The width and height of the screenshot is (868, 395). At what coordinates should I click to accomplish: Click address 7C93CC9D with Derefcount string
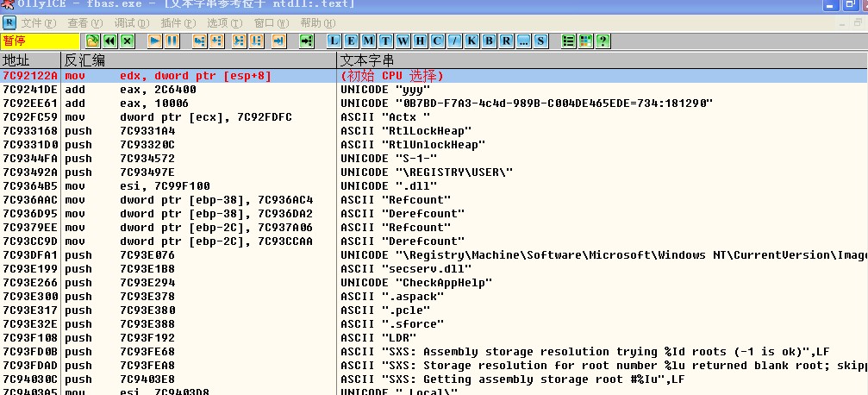pos(30,241)
